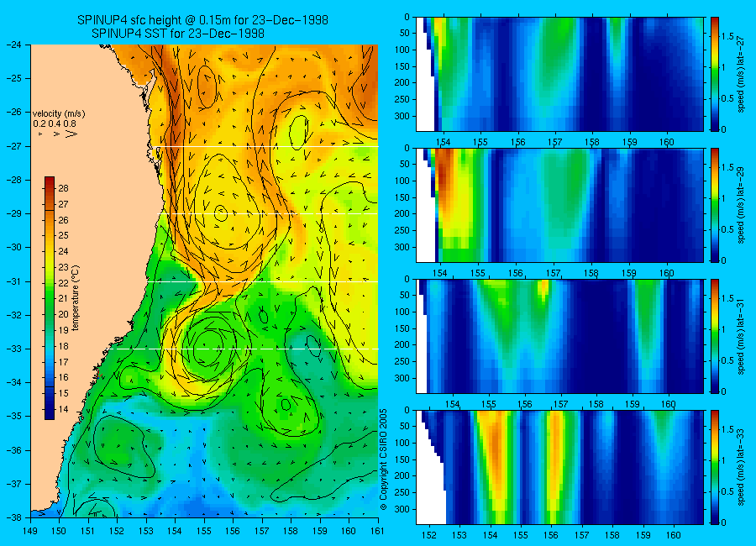Image resolution: width=756 pixels, height=546 pixels.
Task: Select the '-33' latitude tick label on the map axis
Action: (x=14, y=349)
